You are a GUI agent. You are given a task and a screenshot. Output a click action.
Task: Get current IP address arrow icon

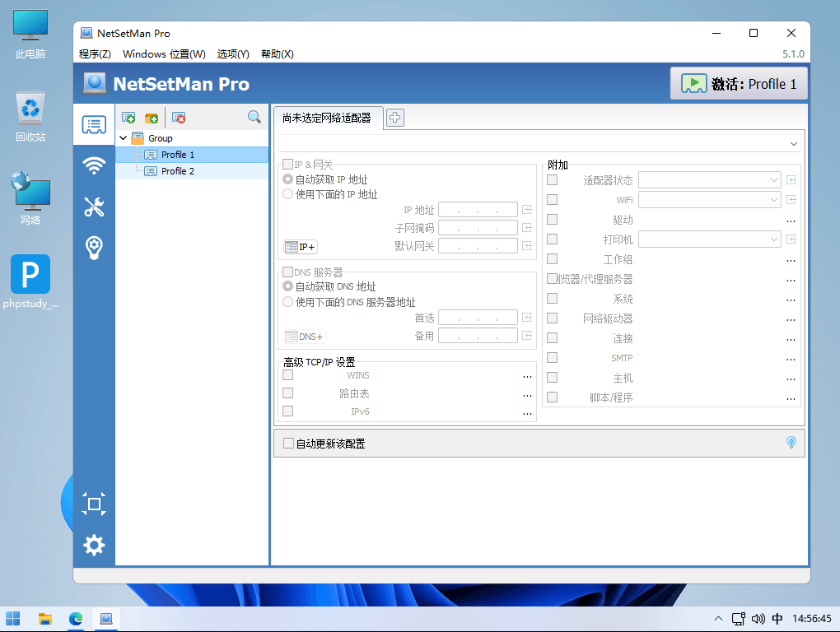click(x=527, y=209)
